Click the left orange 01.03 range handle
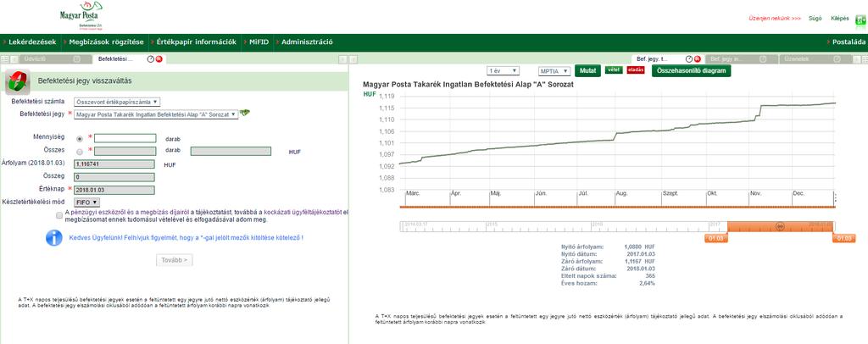 pyautogui.click(x=715, y=238)
